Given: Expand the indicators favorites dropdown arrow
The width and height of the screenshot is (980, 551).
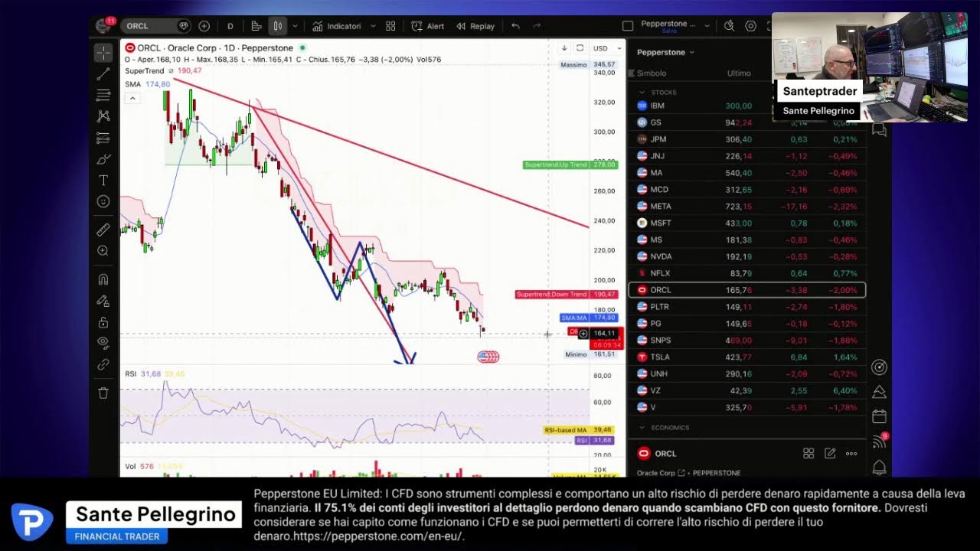Looking at the screenshot, I should [x=374, y=26].
